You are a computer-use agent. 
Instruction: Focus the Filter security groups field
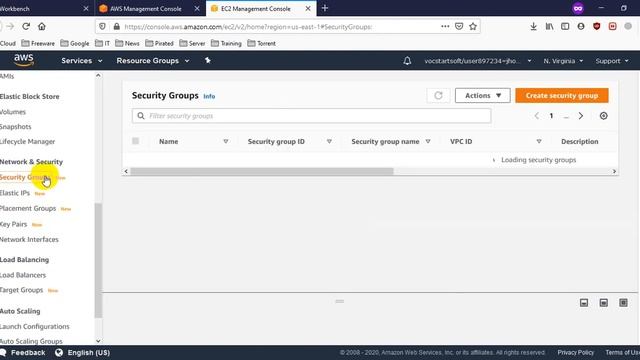pos(311,116)
